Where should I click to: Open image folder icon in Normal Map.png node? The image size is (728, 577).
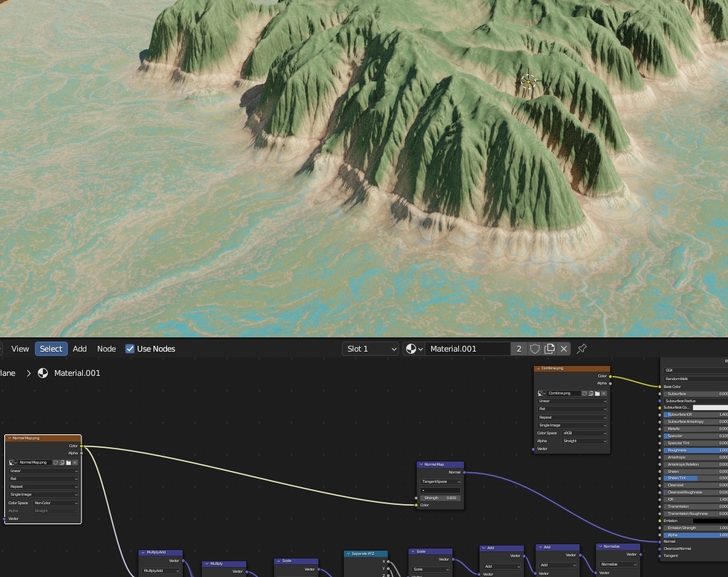coord(69,462)
